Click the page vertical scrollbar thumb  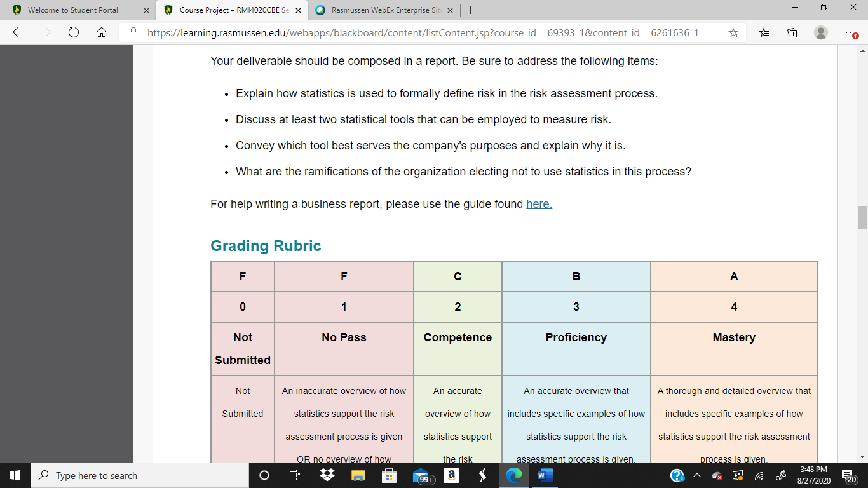click(862, 217)
